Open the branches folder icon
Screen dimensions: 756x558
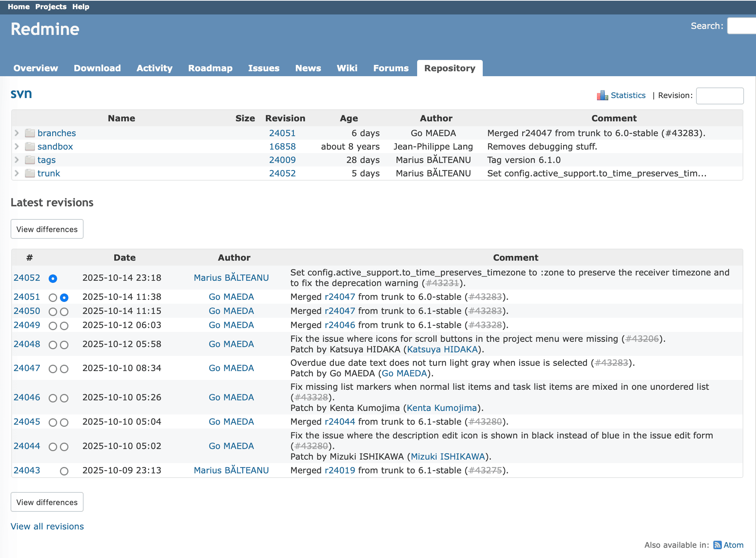pos(30,133)
